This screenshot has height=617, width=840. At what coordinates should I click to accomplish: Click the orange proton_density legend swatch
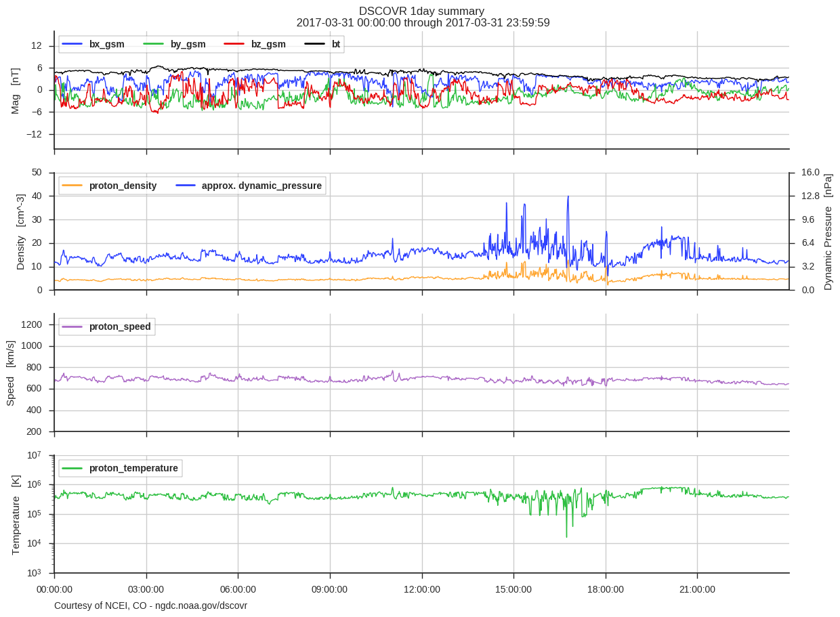tap(72, 185)
